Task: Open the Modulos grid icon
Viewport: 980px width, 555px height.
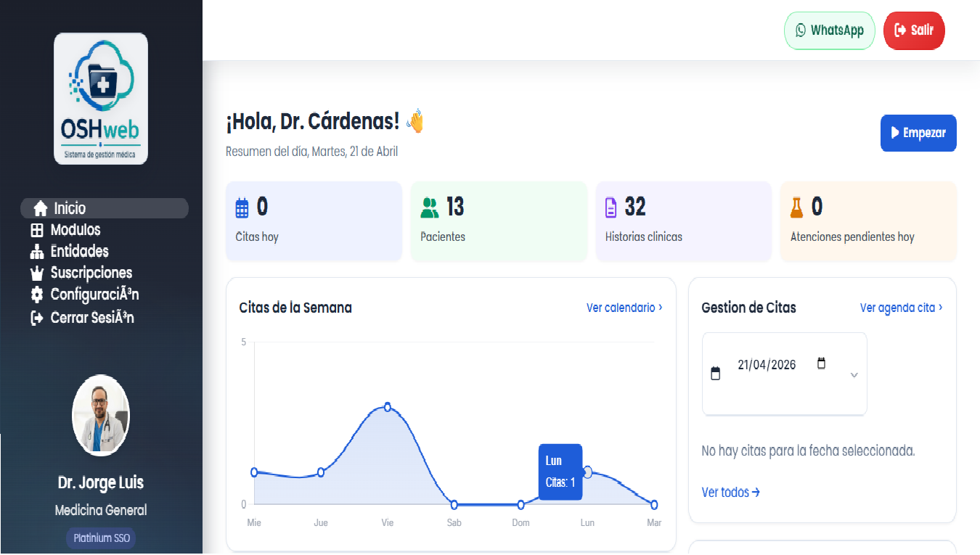Action: (x=37, y=231)
